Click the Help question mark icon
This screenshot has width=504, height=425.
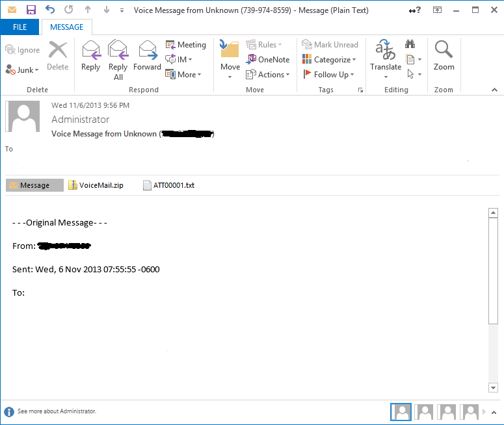[x=415, y=10]
